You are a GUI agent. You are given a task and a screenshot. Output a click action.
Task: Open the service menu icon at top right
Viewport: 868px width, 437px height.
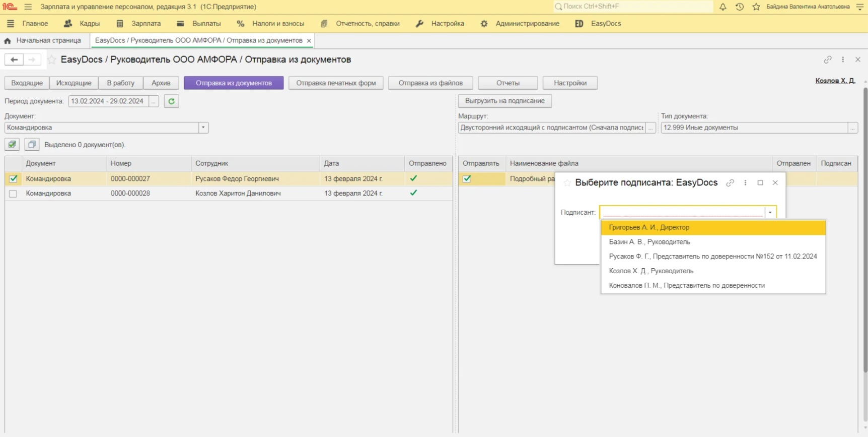[860, 7]
